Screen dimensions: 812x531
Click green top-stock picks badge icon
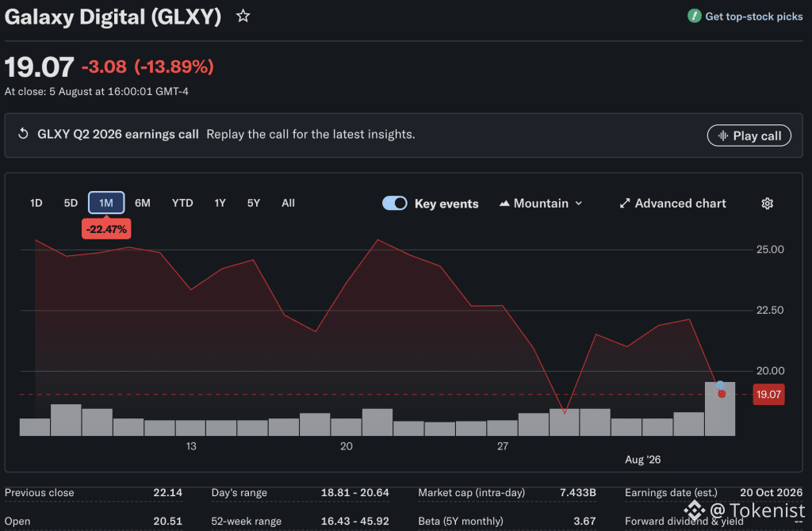pyautogui.click(x=694, y=16)
